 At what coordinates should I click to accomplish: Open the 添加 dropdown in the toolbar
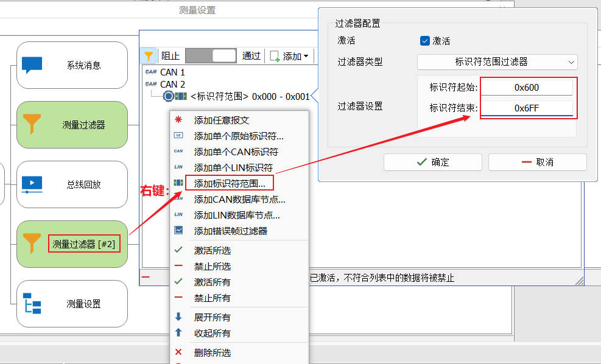[x=290, y=56]
